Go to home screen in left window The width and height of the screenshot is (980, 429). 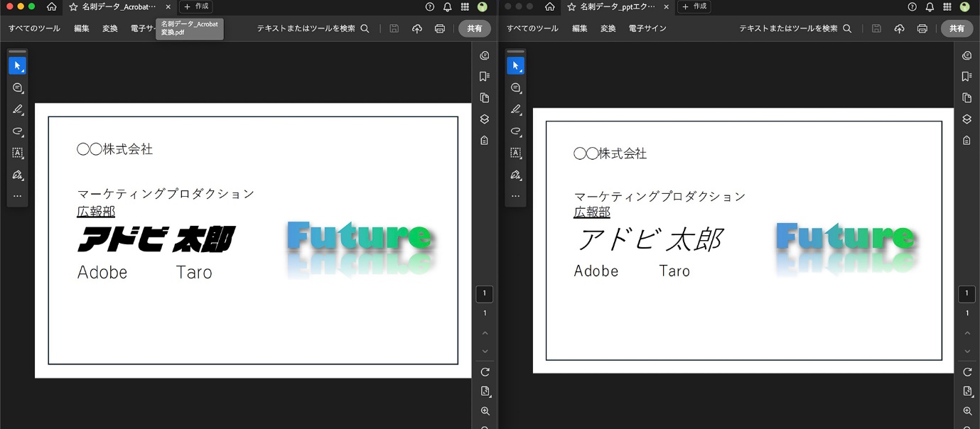[x=51, y=6]
